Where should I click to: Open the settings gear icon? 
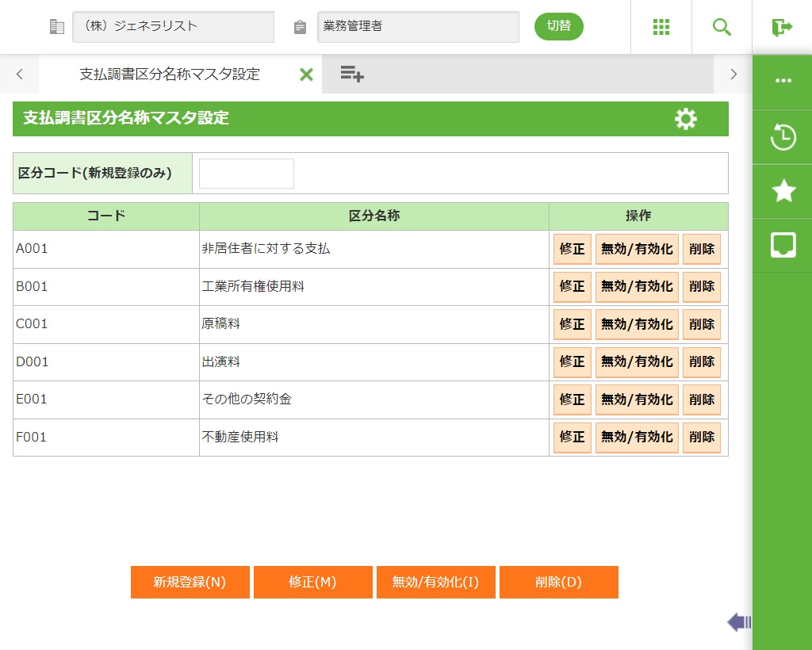pyautogui.click(x=685, y=119)
